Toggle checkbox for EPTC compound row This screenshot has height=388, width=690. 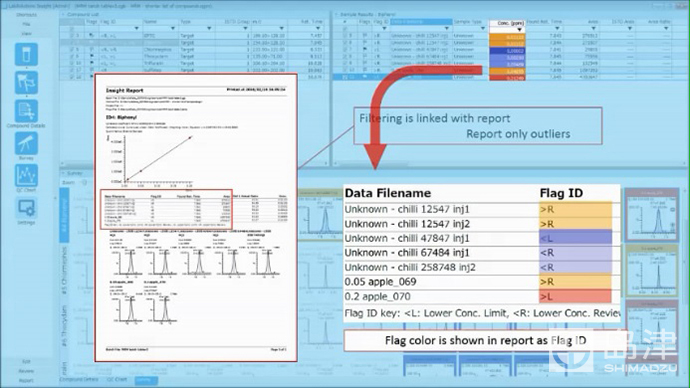click(72, 36)
